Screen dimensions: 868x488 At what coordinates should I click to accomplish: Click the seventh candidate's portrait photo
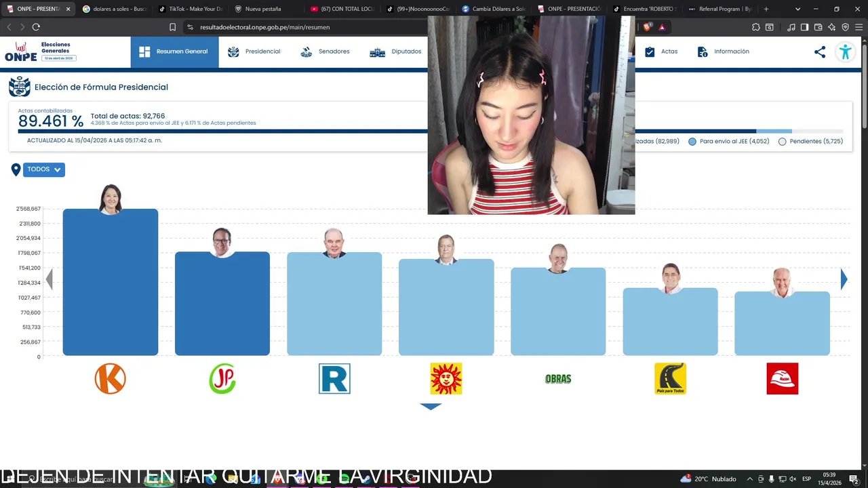pos(782,282)
